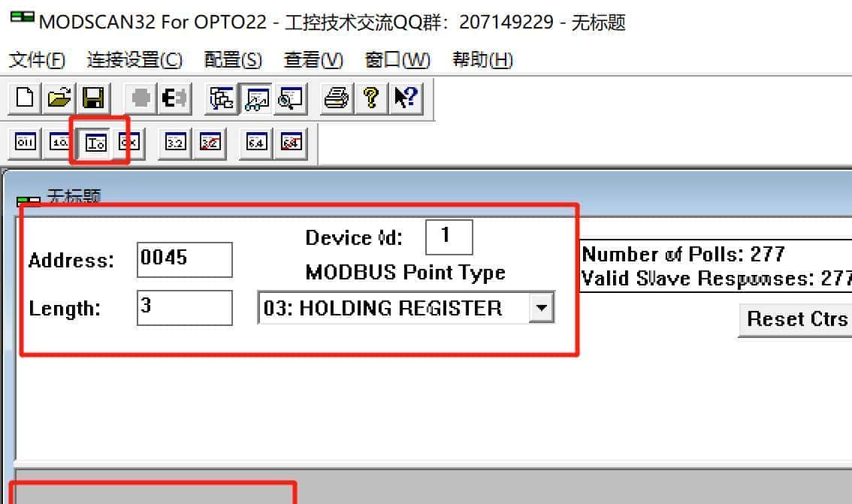Select decimal data display format
This screenshot has width=852, height=504.
click(x=59, y=142)
